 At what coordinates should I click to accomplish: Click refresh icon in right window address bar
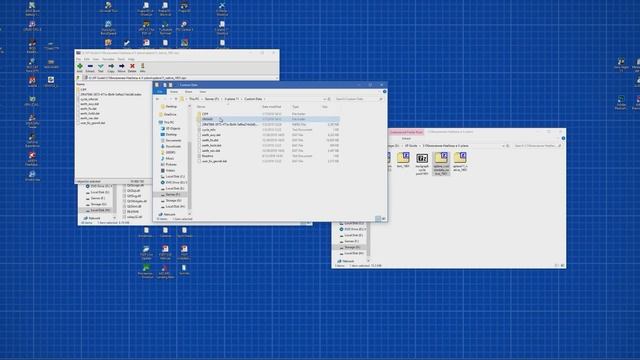pyautogui.click(x=508, y=146)
